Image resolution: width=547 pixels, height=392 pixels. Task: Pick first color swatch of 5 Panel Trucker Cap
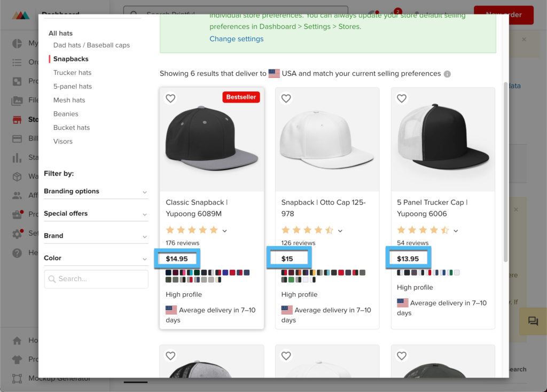400,272
